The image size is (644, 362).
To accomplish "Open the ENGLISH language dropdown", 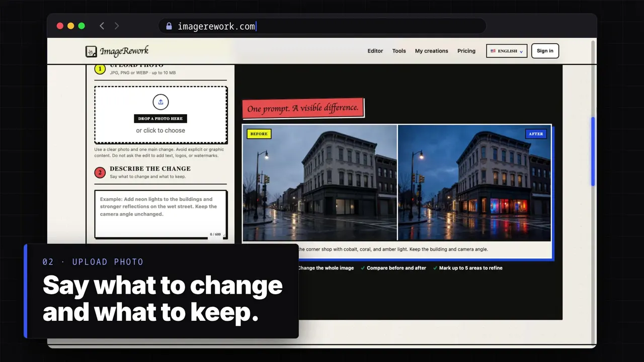I will (507, 51).
